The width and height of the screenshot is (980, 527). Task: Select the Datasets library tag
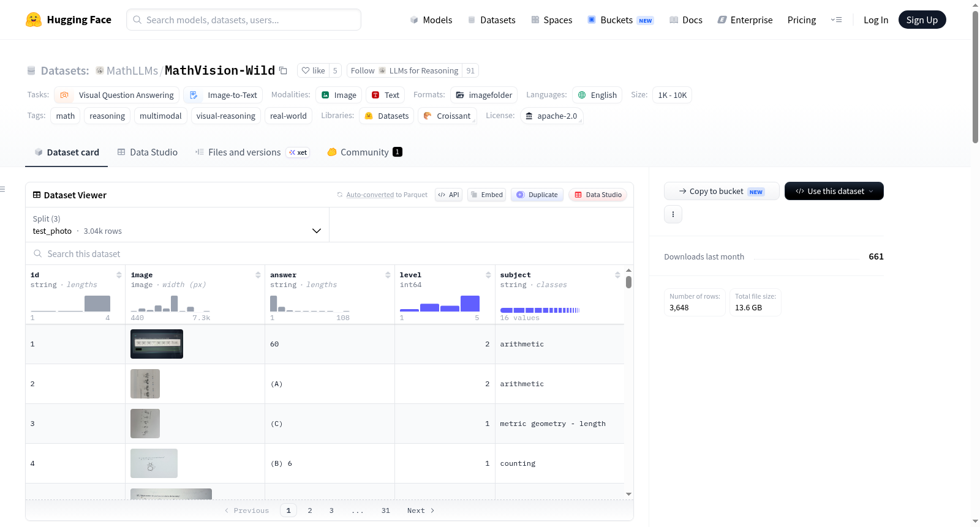tap(386, 116)
